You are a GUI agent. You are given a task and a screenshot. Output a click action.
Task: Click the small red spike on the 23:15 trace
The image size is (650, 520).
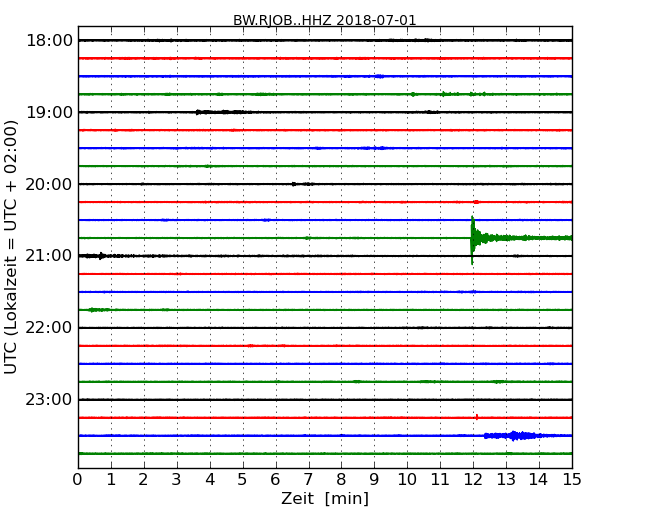coord(477,417)
